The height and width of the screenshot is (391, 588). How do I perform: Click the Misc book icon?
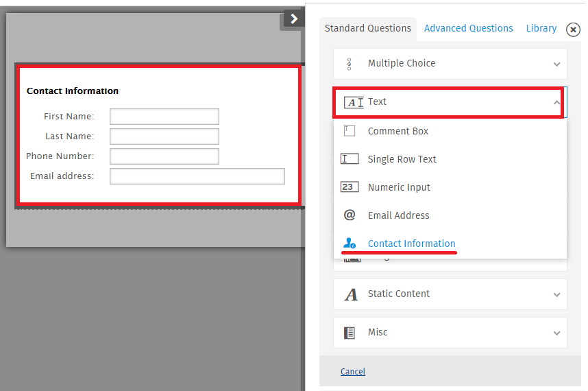point(350,333)
